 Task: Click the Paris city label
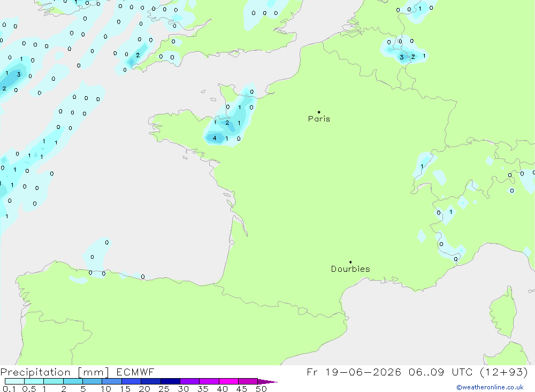pyautogui.click(x=319, y=119)
